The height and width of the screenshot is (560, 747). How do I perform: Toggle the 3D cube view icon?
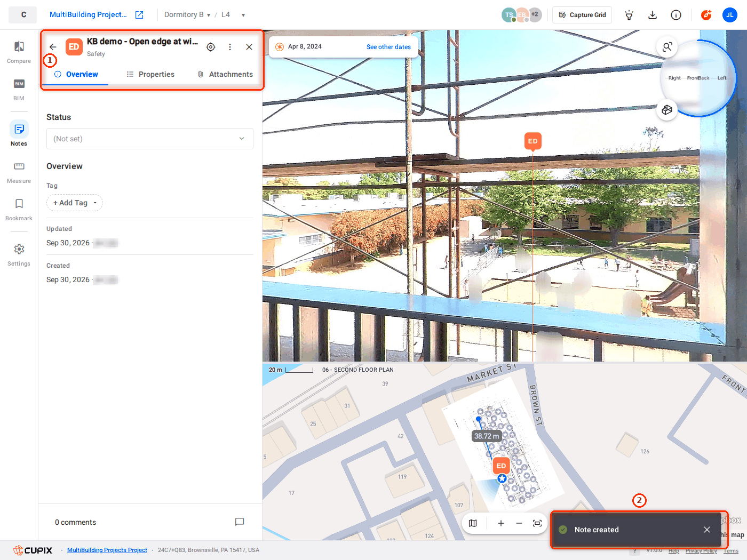click(x=667, y=110)
